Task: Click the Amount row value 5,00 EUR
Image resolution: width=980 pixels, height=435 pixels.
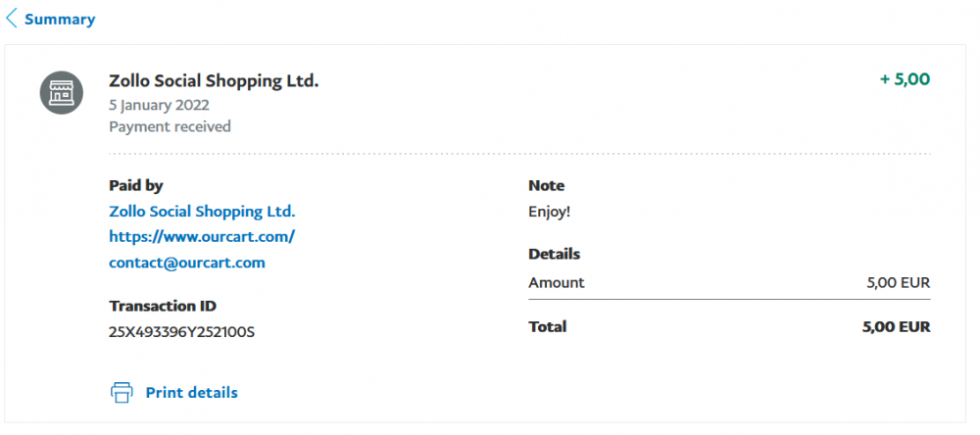Action: (898, 283)
